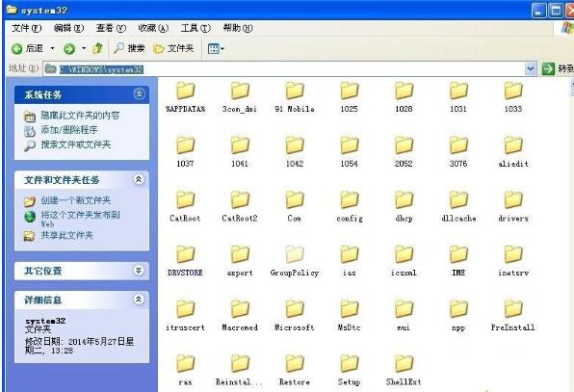
Task: Select the config folder icon
Action: pyautogui.click(x=350, y=199)
